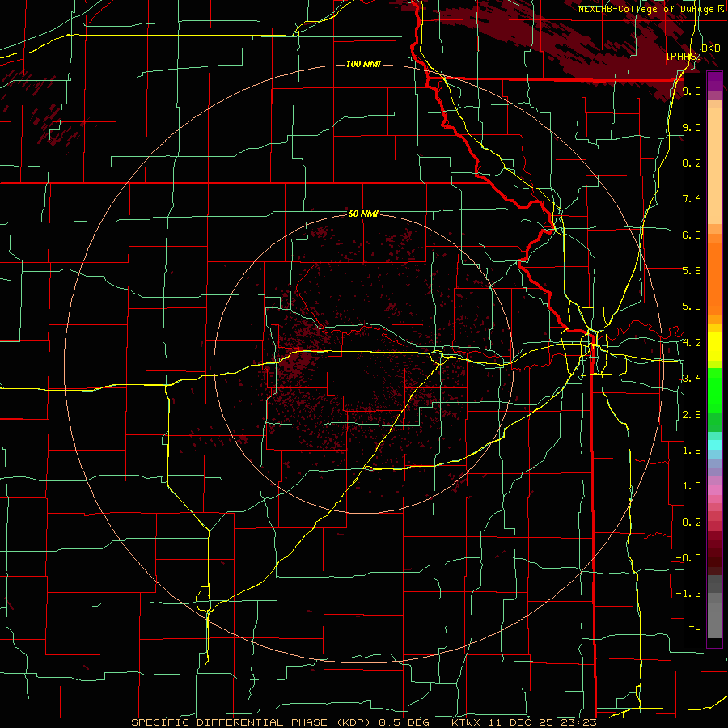Click the 9.0 value on the color scale

click(692, 127)
